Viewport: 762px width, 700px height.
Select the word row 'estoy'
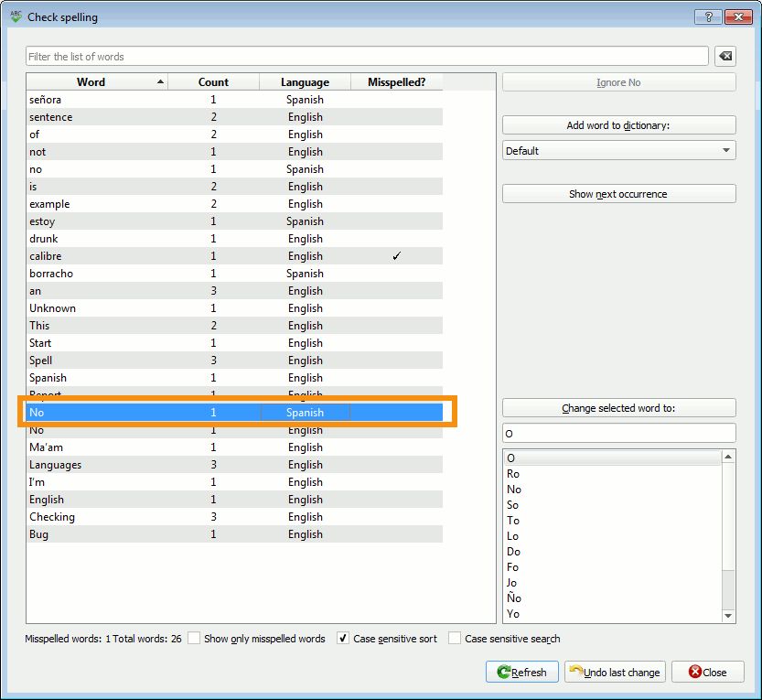(235, 221)
